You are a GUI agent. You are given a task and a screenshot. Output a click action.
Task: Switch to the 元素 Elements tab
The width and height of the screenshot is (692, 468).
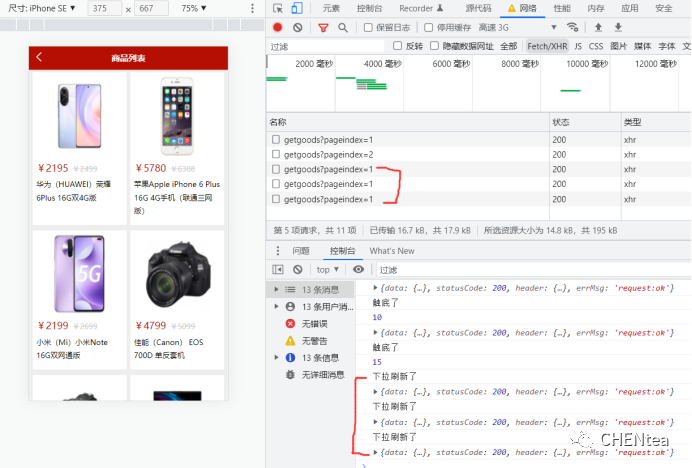[x=331, y=8]
